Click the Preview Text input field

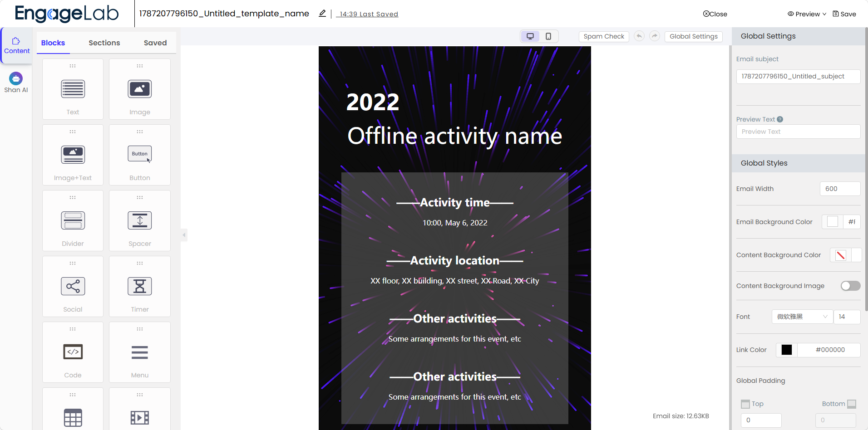click(x=798, y=132)
